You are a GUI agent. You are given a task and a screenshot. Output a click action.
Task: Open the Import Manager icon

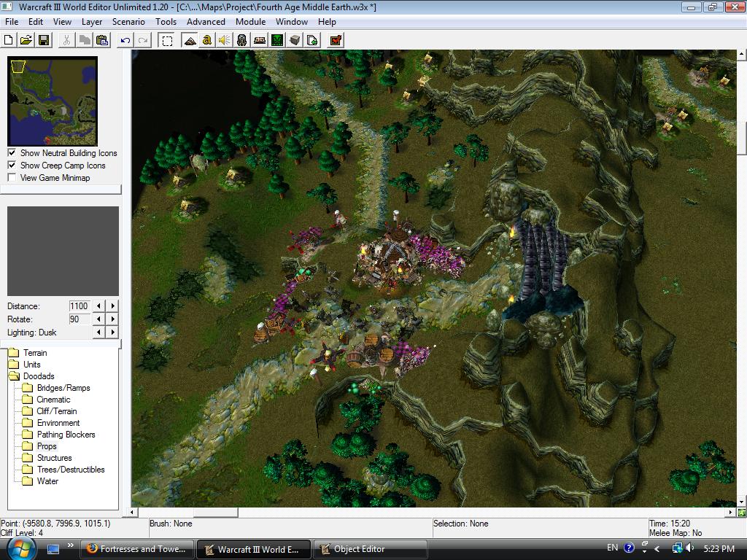(312, 41)
